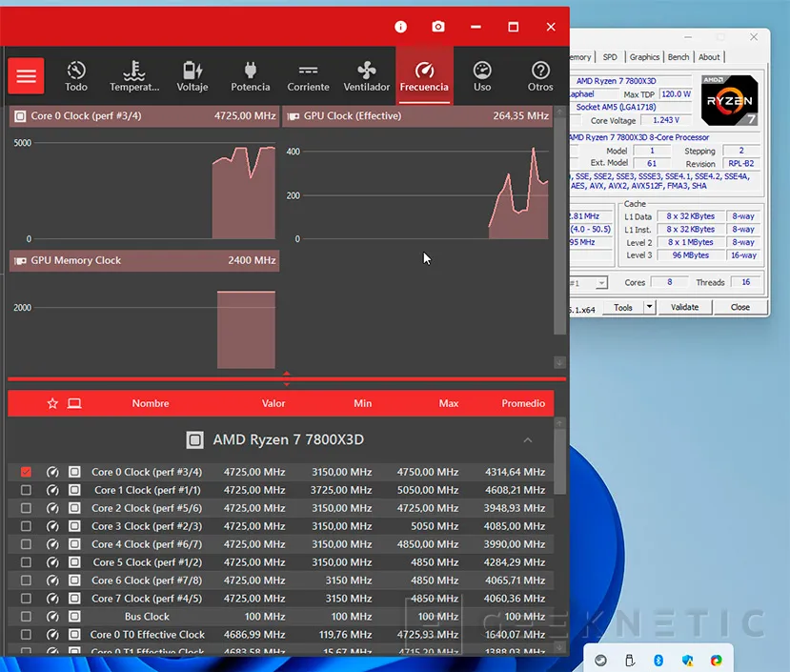Take a screenshot with the camera icon
This screenshot has height=672, width=790.
438,27
